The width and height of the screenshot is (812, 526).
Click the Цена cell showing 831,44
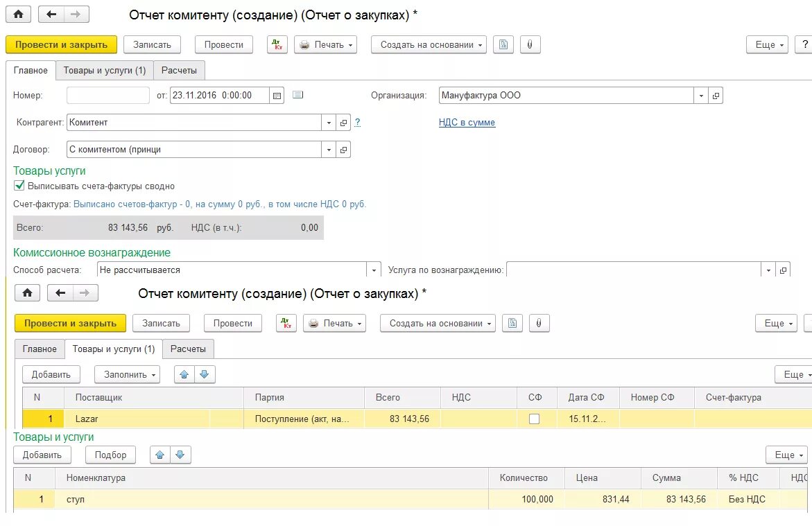(603, 499)
